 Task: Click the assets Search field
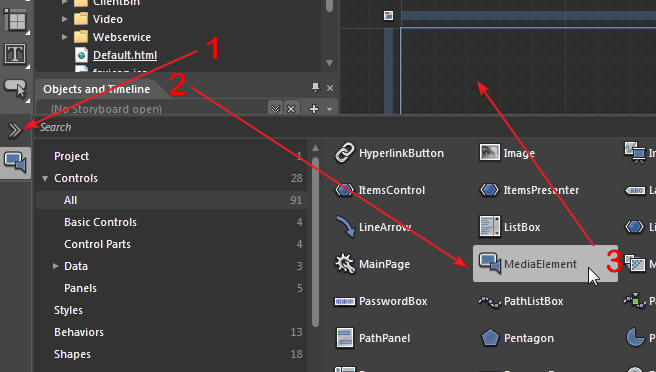pos(343,127)
